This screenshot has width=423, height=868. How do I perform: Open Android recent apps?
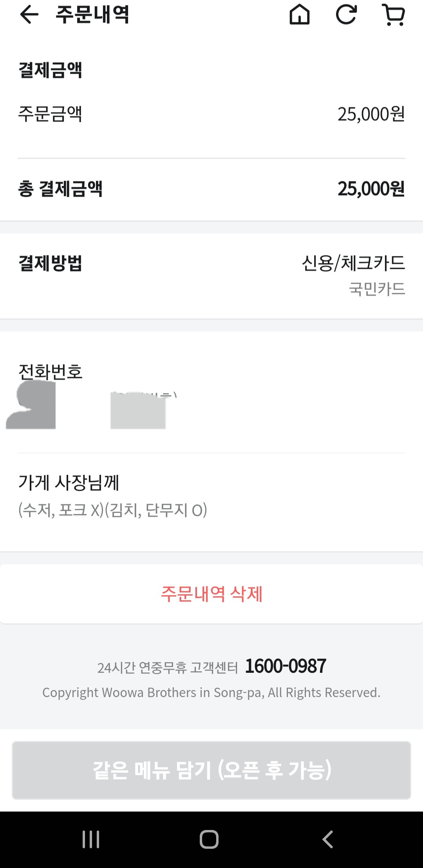pyautogui.click(x=91, y=839)
